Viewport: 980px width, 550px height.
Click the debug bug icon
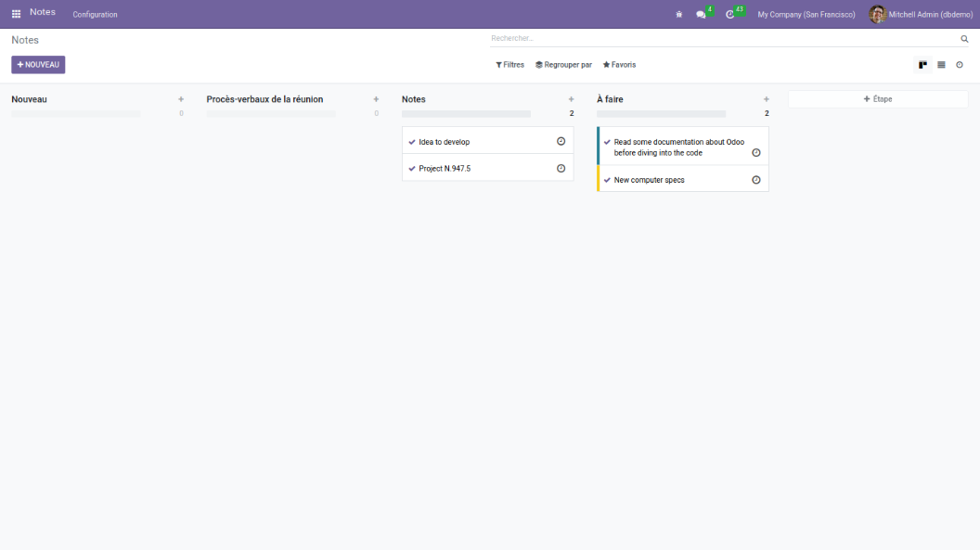pos(679,14)
